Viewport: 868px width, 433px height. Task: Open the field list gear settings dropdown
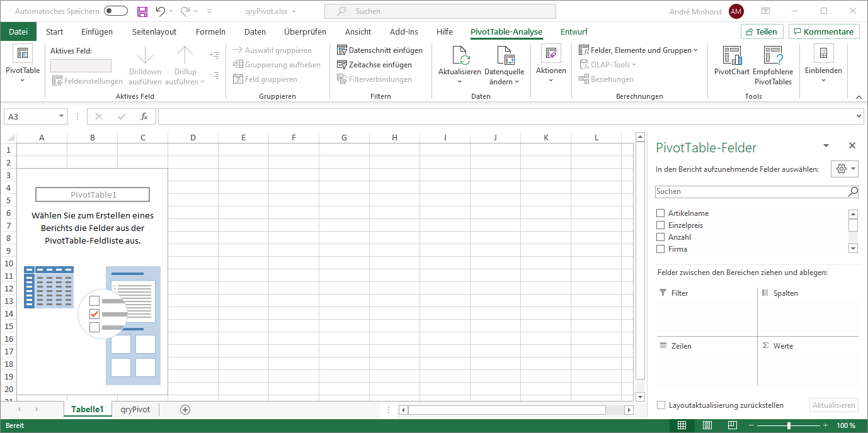point(845,169)
